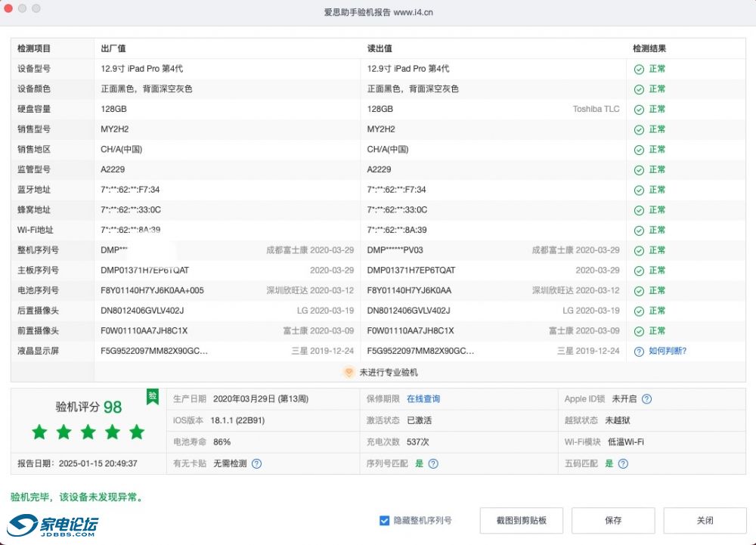
Task: Click the 三星 2019-12-24 label in 读出值 column
Action: (588, 351)
